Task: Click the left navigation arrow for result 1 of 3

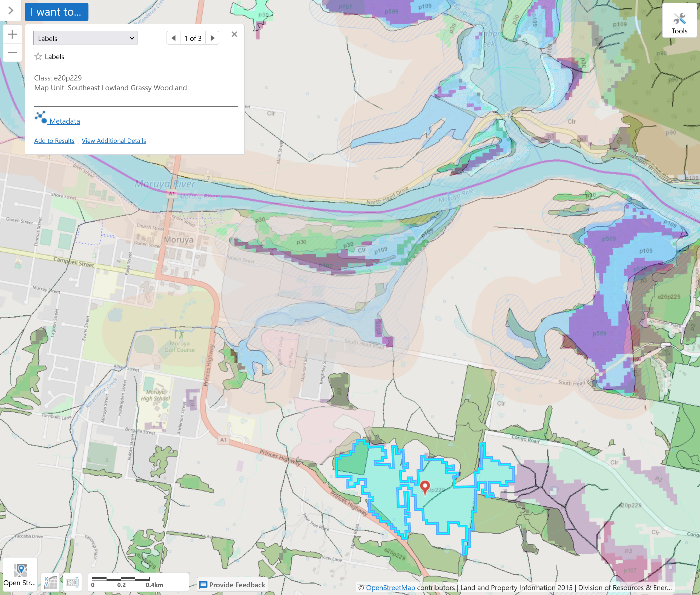Action: [x=174, y=37]
